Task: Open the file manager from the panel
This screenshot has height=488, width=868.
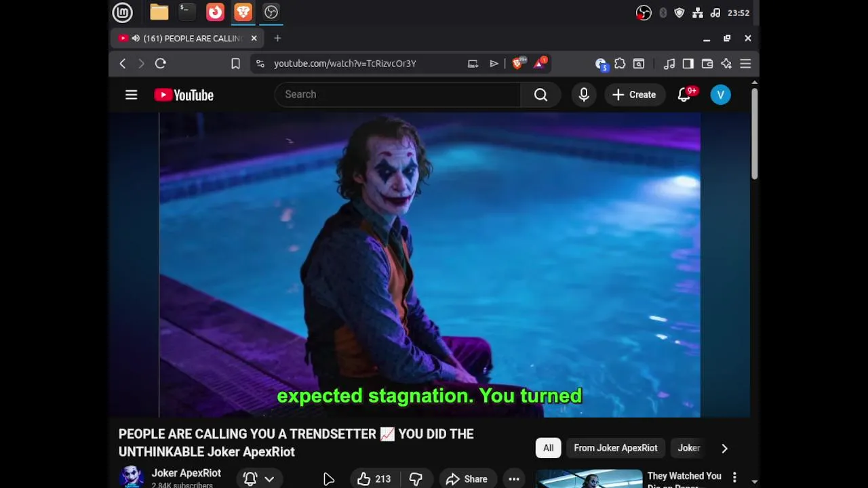Action: tap(159, 12)
